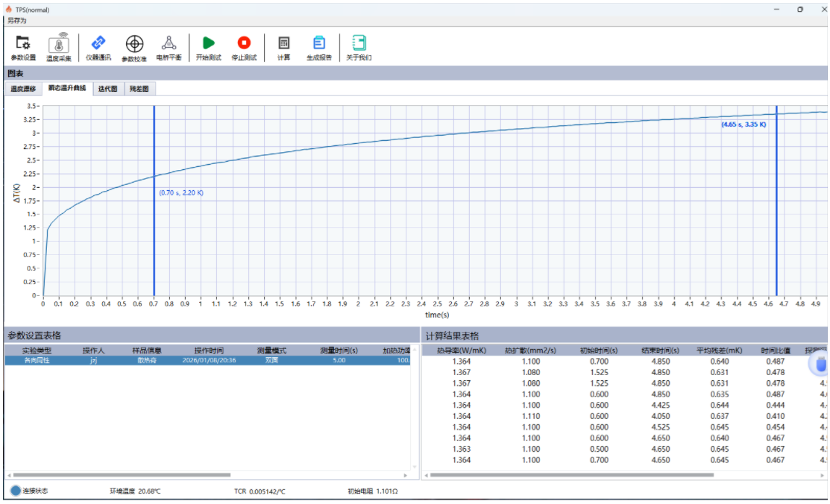Switch to the 迭代图 tab
The image size is (830, 504).
point(108,89)
